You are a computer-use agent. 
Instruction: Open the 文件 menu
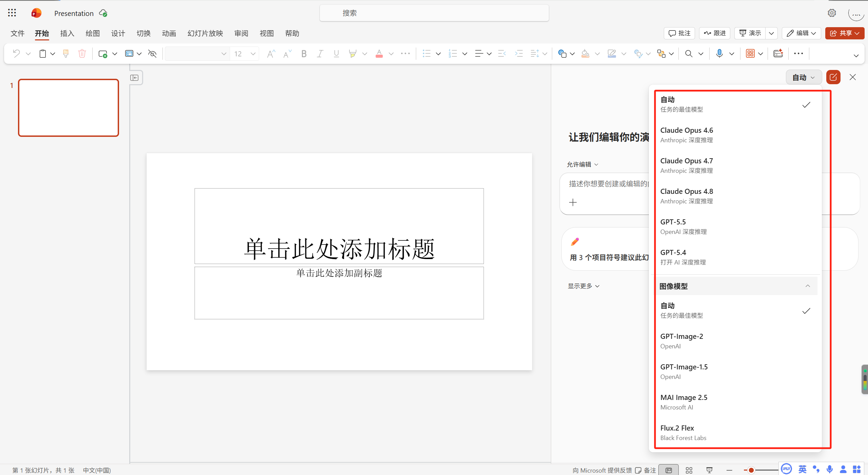click(18, 33)
